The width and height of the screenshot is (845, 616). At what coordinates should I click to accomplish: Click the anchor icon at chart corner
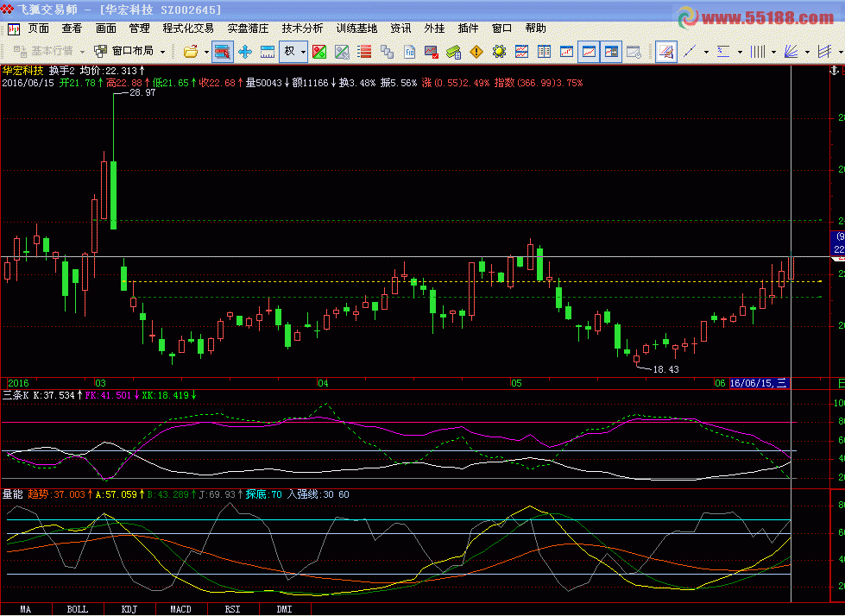[834, 71]
